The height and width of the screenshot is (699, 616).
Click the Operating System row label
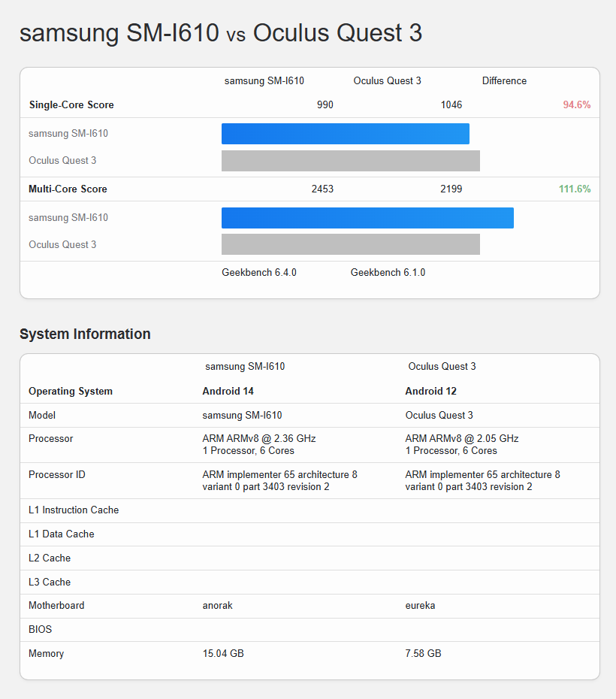(71, 391)
